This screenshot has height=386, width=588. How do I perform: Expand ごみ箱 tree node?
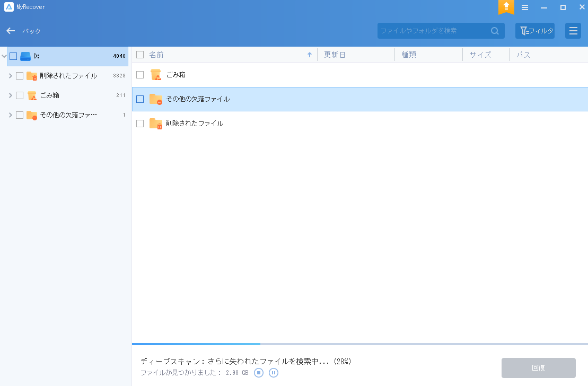point(11,95)
